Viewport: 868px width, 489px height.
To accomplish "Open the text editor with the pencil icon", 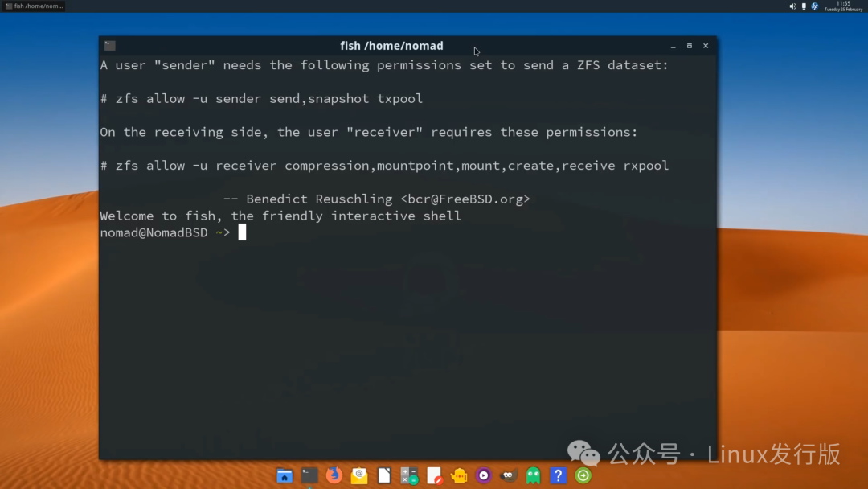I will 433,475.
